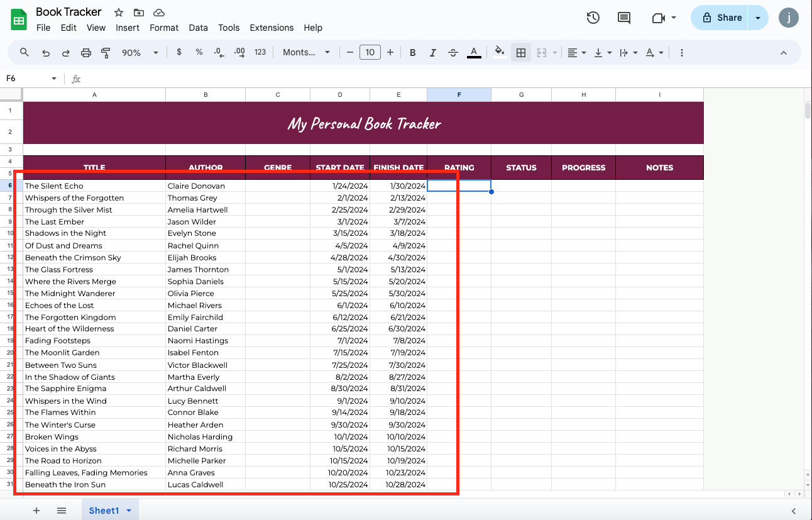Screen dimensions: 812x520
Task: Activate the paint format roller
Action: click(x=106, y=52)
